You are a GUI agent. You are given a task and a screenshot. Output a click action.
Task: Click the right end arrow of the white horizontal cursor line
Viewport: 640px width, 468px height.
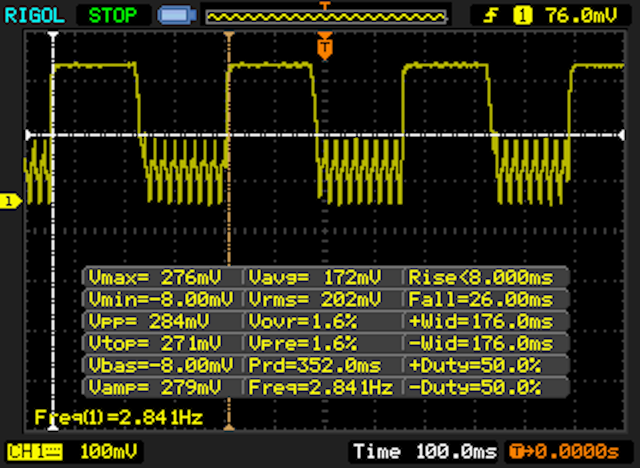pyautogui.click(x=621, y=135)
